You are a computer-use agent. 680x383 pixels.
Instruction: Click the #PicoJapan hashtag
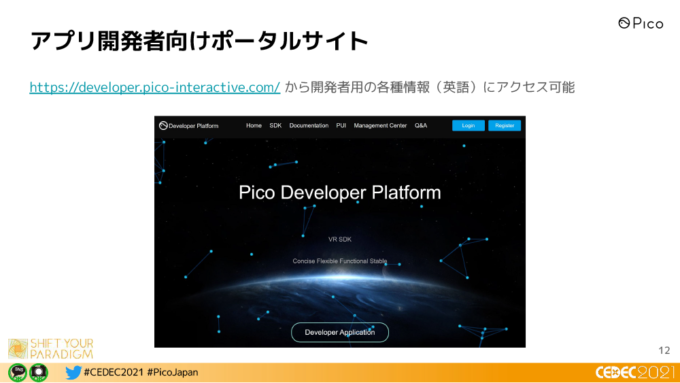(173, 372)
